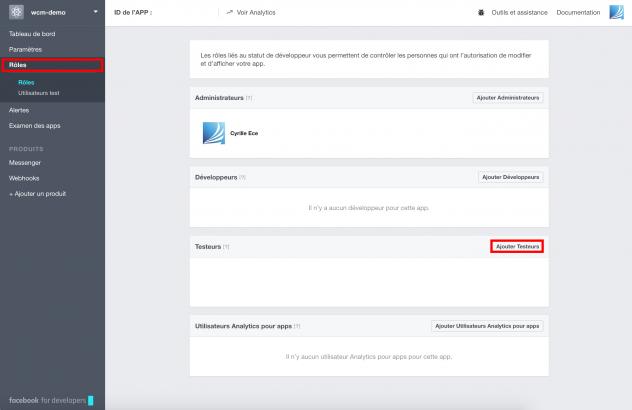Open Examen des apps page
Image resolution: width=632 pixels, height=410 pixels.
tap(34, 126)
